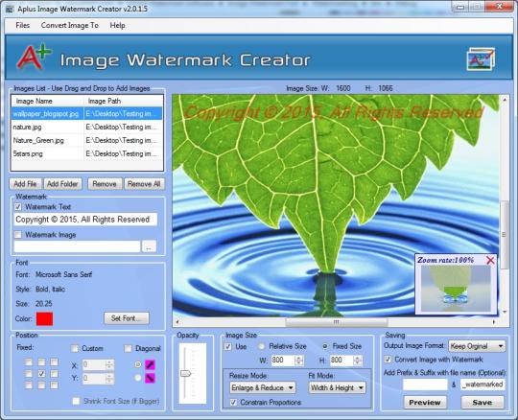Click the Add File button

click(26, 184)
